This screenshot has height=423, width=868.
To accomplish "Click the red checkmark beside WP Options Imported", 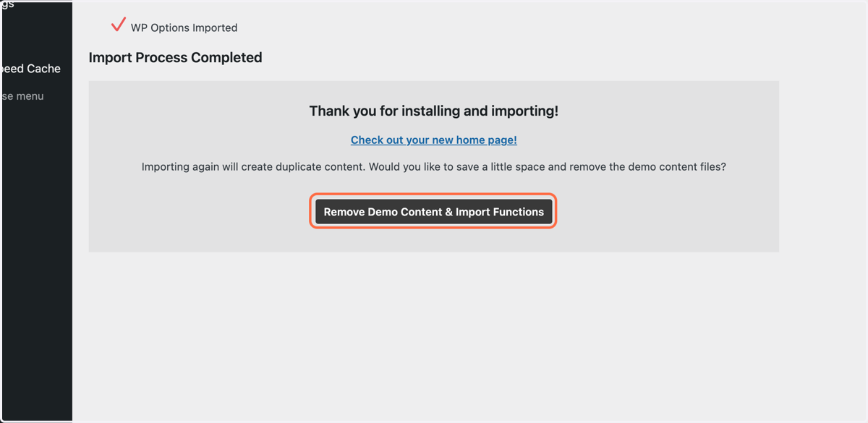I will pyautogui.click(x=119, y=25).
